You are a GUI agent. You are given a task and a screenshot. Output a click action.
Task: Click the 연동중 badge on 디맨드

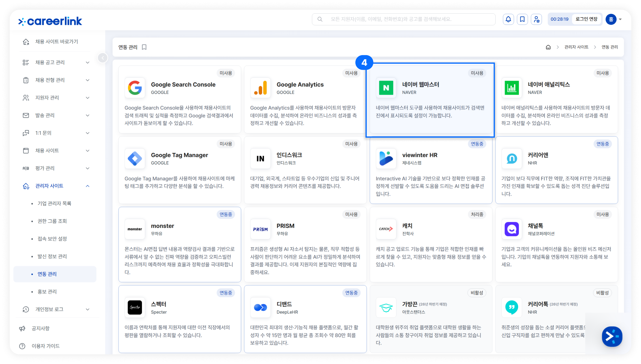point(351,293)
